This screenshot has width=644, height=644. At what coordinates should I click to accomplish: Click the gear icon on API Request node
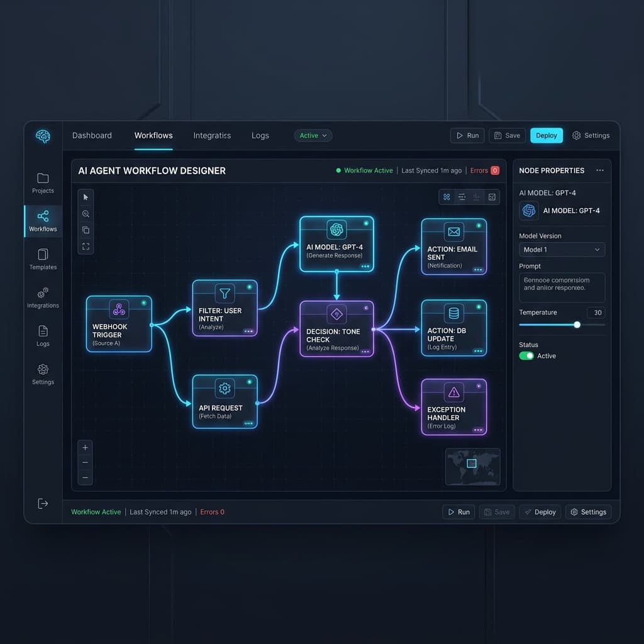point(225,388)
